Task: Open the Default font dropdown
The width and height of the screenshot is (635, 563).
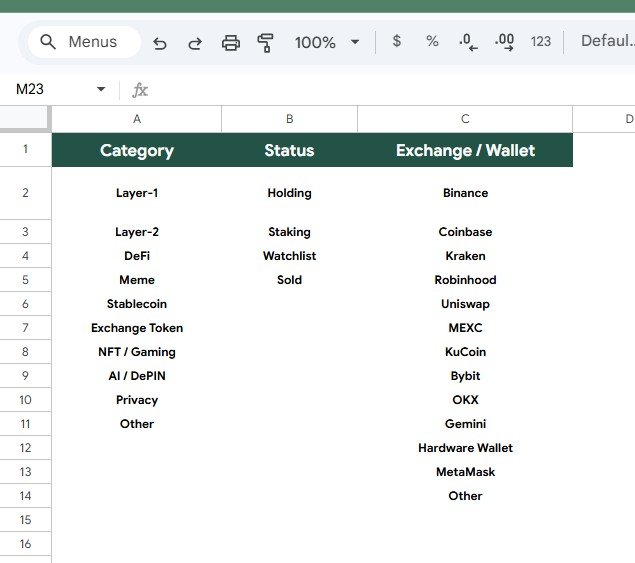Action: click(607, 41)
